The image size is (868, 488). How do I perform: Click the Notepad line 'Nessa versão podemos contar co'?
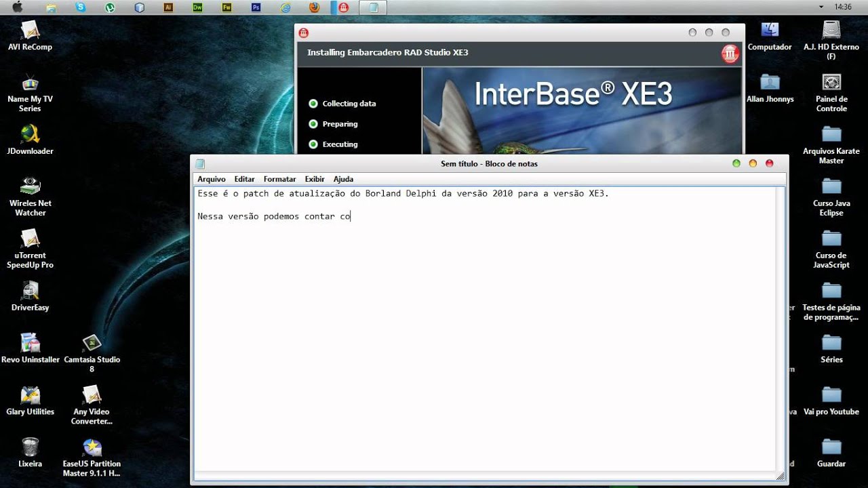(x=274, y=217)
